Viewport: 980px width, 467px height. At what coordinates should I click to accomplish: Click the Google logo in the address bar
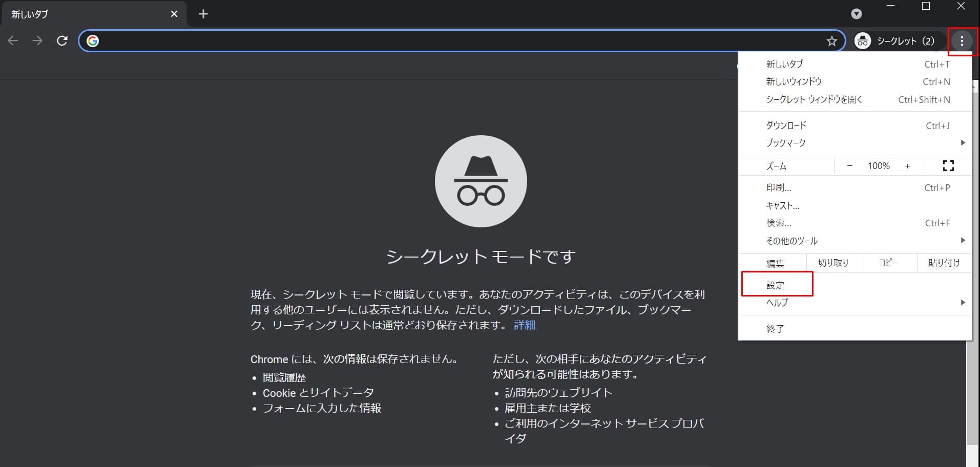tap(93, 41)
